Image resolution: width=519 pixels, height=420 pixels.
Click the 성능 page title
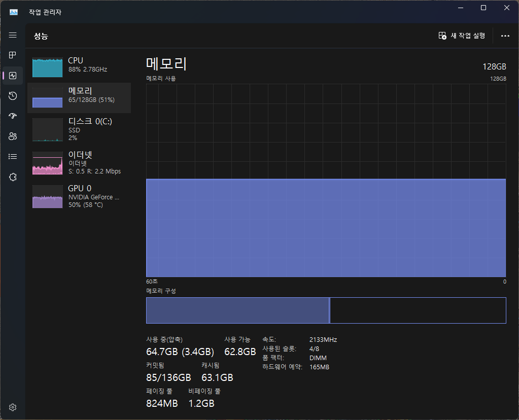tap(41, 36)
